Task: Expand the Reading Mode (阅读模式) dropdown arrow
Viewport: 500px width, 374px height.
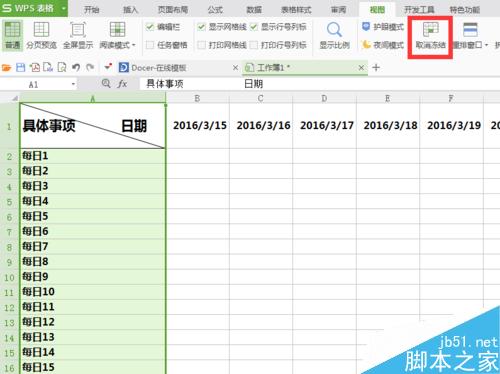Action: tap(134, 45)
